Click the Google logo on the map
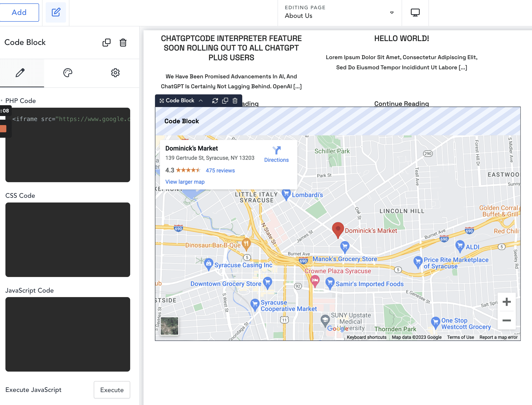 pyautogui.click(x=338, y=328)
